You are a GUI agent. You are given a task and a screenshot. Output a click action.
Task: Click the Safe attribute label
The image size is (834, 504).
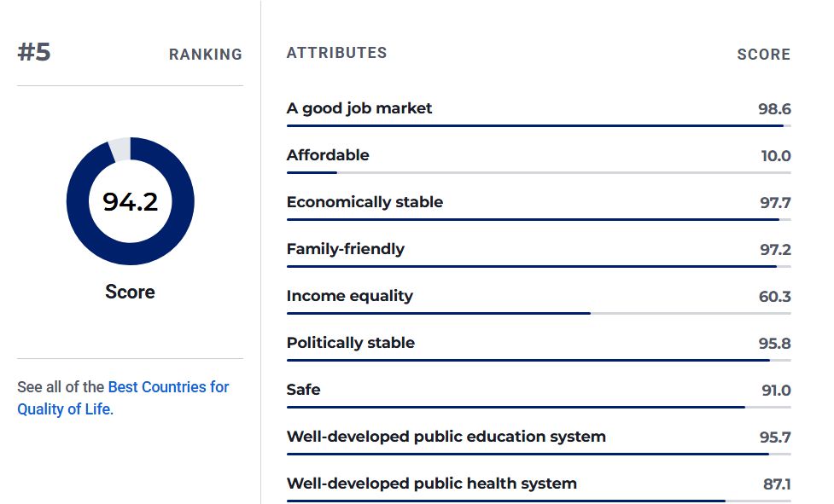[303, 390]
